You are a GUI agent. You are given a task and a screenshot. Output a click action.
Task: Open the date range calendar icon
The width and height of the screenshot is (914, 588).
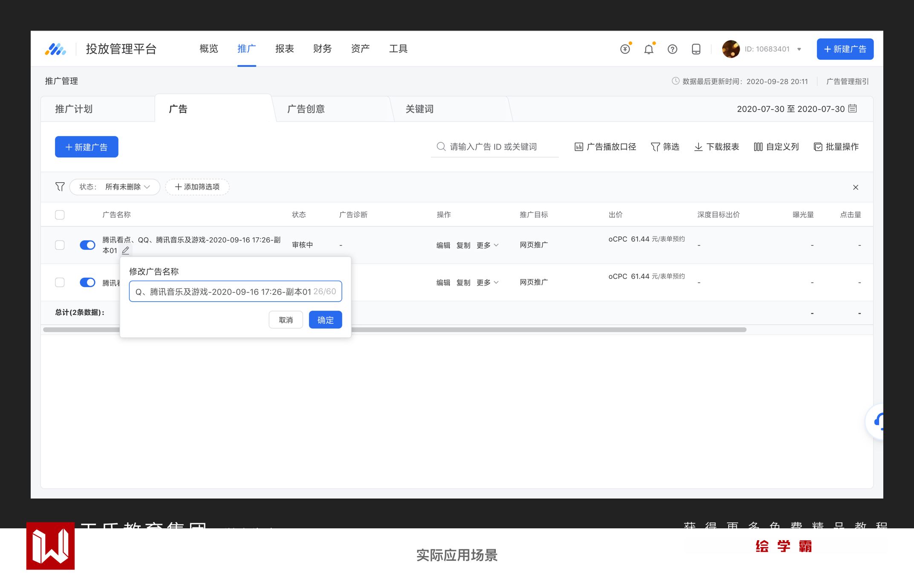pyautogui.click(x=853, y=109)
